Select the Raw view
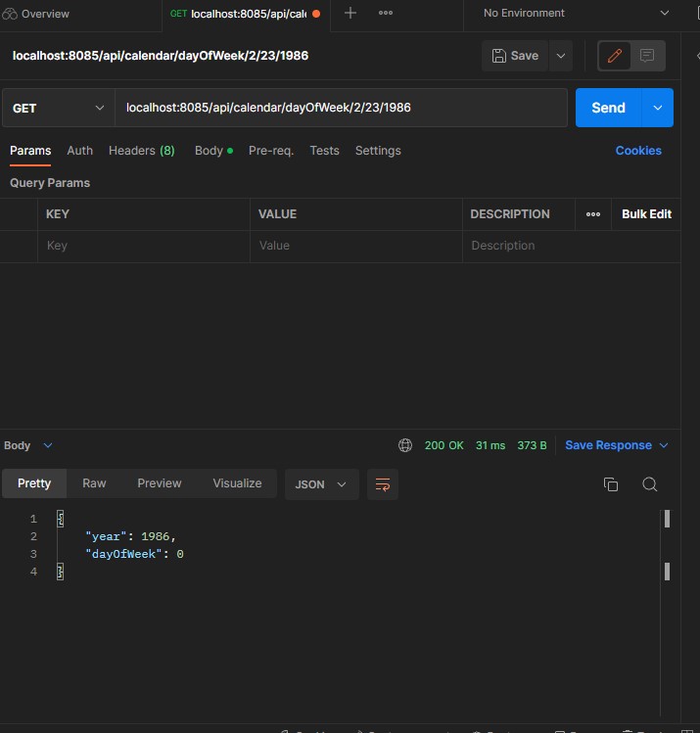This screenshot has width=700, height=733. (94, 483)
